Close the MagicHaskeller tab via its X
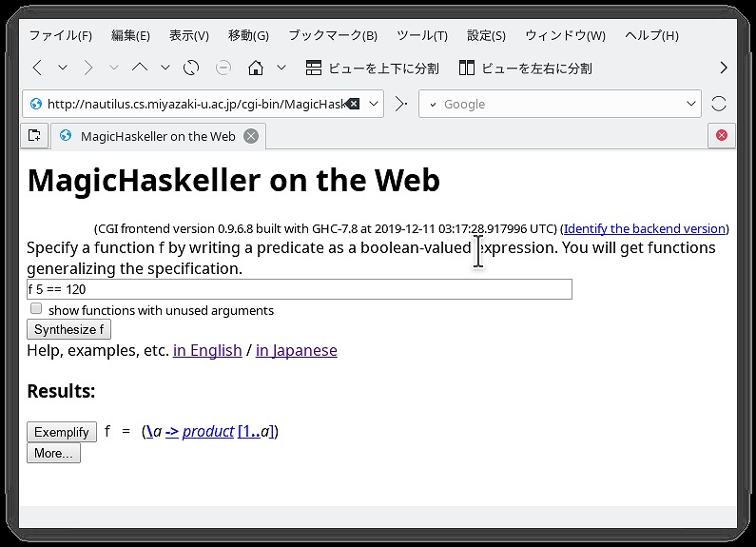The height and width of the screenshot is (547, 756). (x=251, y=136)
